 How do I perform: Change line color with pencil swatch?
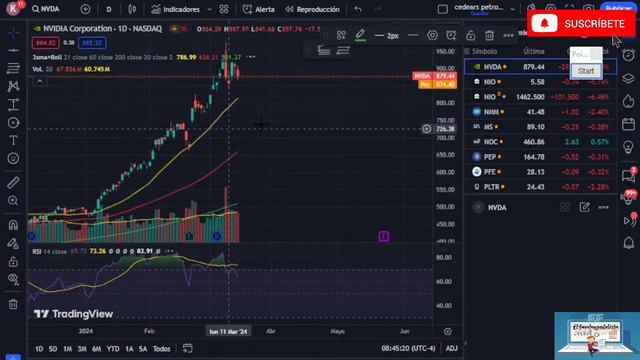(x=360, y=36)
